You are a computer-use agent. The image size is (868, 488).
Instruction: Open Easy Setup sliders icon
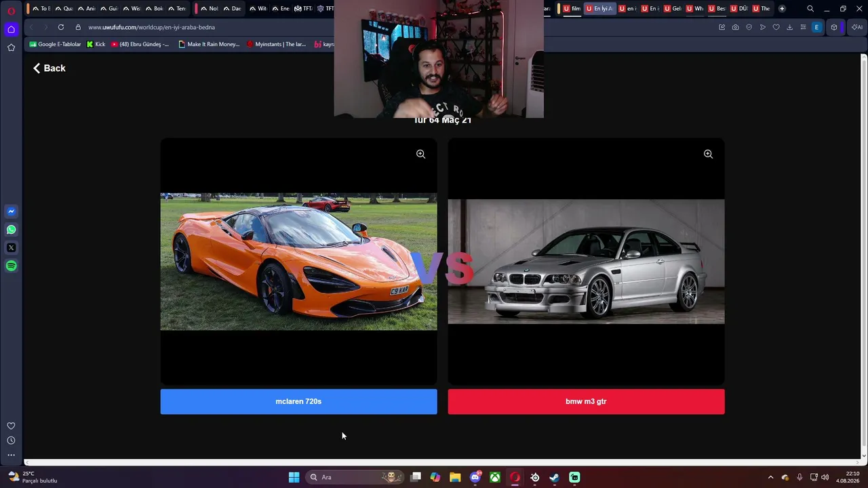tap(803, 27)
